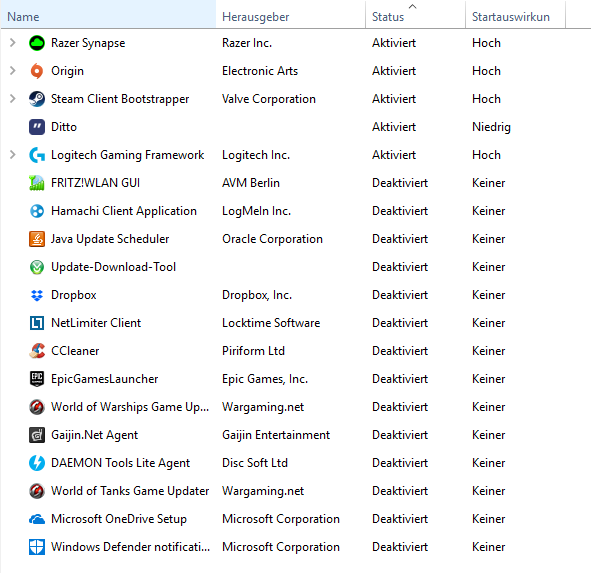
Task: Click publisher Locktime Software
Action: tap(271, 323)
